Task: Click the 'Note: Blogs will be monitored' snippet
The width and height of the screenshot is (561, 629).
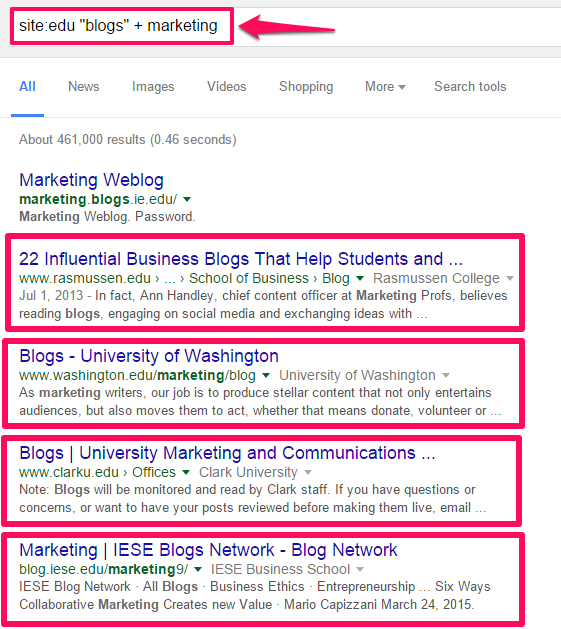Action: [x=253, y=499]
